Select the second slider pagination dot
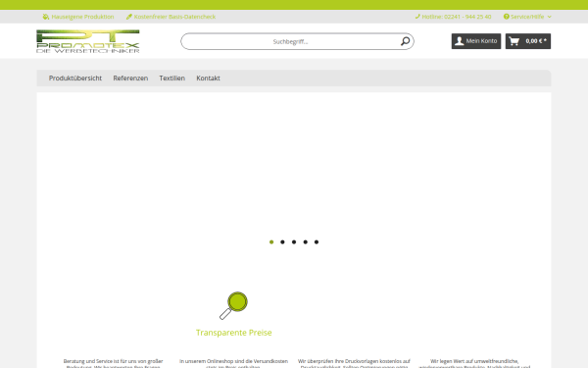The image size is (588, 368). [282, 242]
